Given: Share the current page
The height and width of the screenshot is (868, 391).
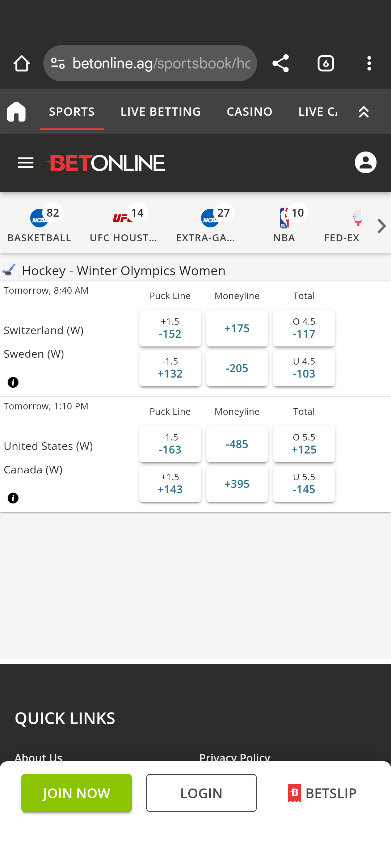Looking at the screenshot, I should [x=281, y=64].
